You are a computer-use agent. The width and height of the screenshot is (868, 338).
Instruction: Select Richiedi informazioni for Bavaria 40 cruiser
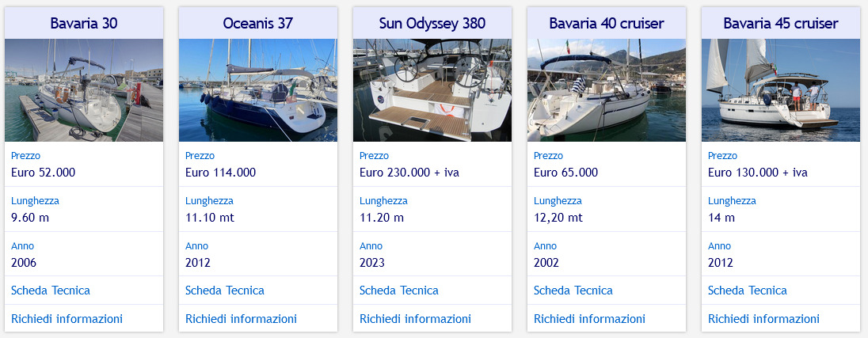point(590,319)
